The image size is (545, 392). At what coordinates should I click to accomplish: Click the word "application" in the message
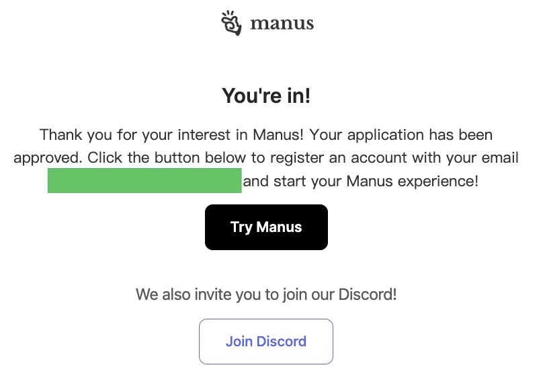pos(386,135)
